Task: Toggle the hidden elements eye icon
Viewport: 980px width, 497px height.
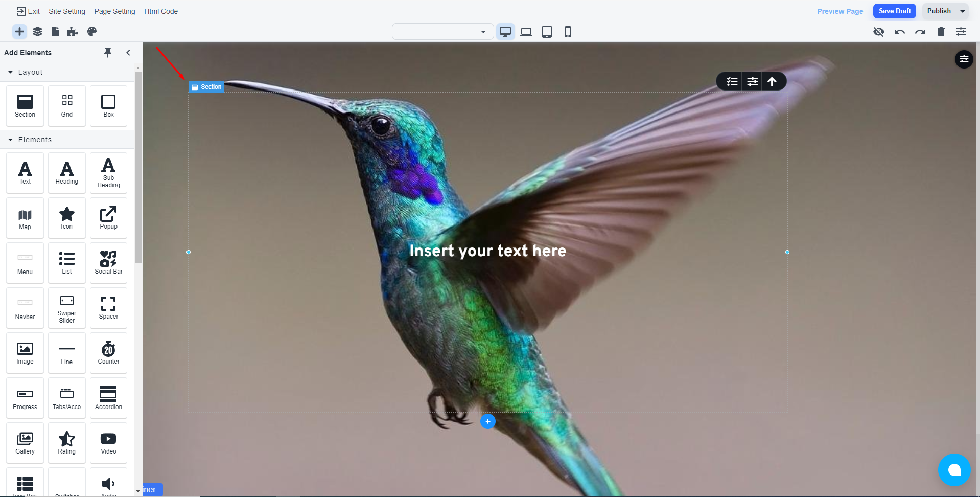Action: [x=878, y=32]
